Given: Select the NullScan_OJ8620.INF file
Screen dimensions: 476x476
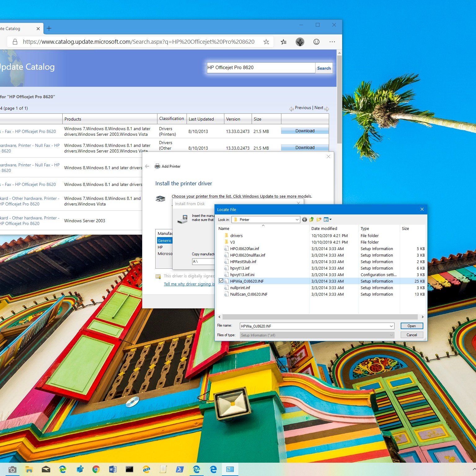Looking at the screenshot, I should [249, 294].
